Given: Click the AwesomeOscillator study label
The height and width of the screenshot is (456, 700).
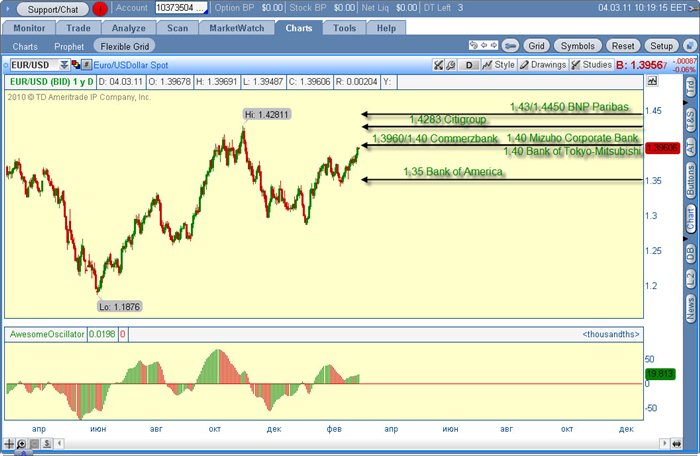Looking at the screenshot, I should 47,334.
